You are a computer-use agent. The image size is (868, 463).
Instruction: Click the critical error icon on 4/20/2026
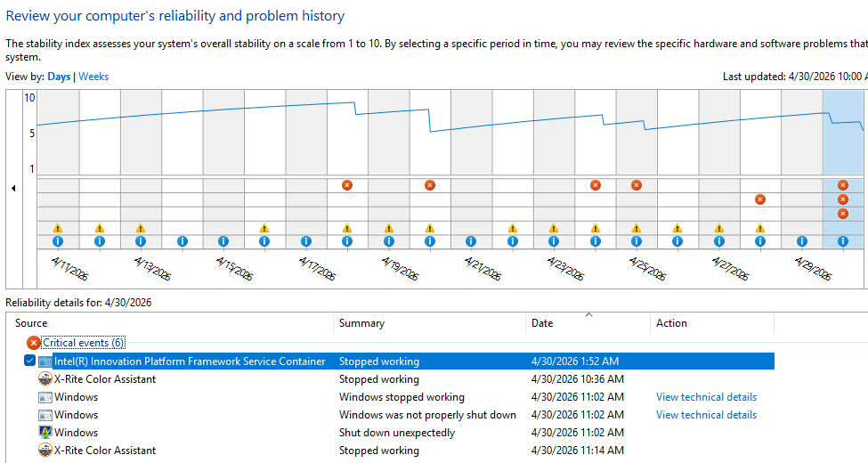[430, 185]
